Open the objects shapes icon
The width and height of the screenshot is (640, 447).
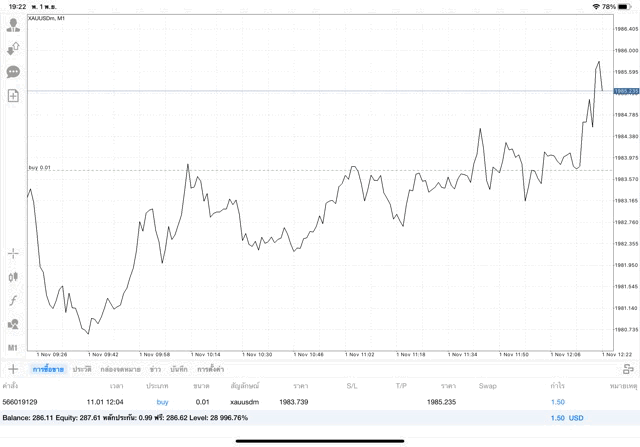(13, 325)
